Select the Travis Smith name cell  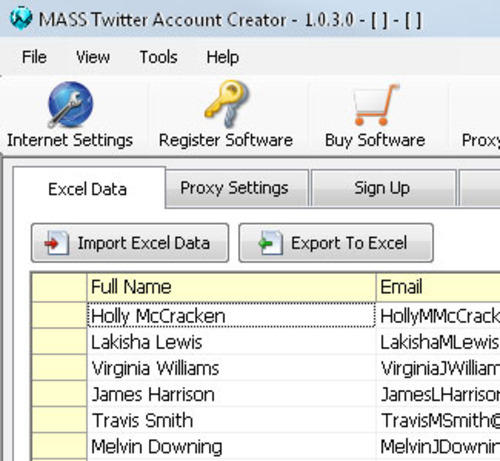point(231,420)
